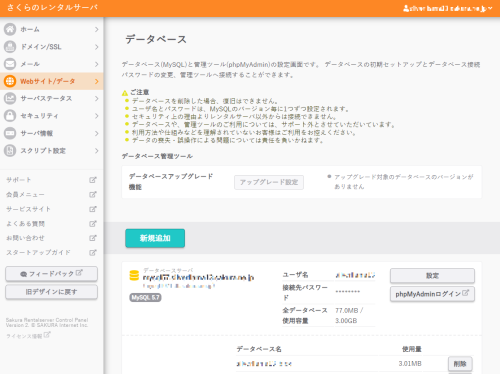The image size is (500, 374).
Task: Open the ホーム menu item
Action: coord(52,29)
